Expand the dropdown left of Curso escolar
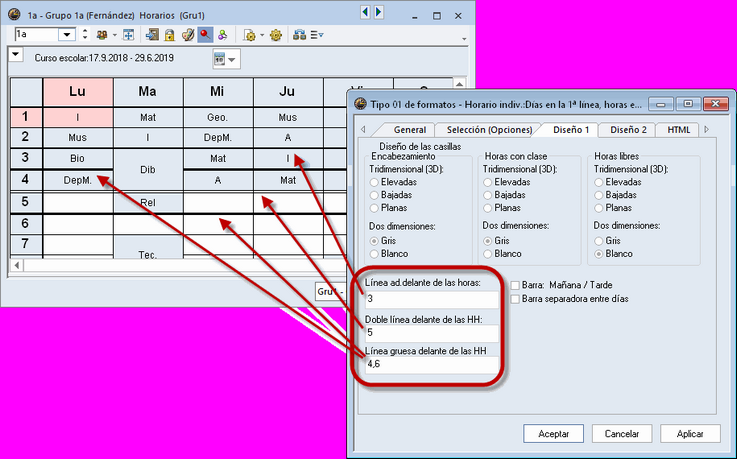 pos(16,55)
